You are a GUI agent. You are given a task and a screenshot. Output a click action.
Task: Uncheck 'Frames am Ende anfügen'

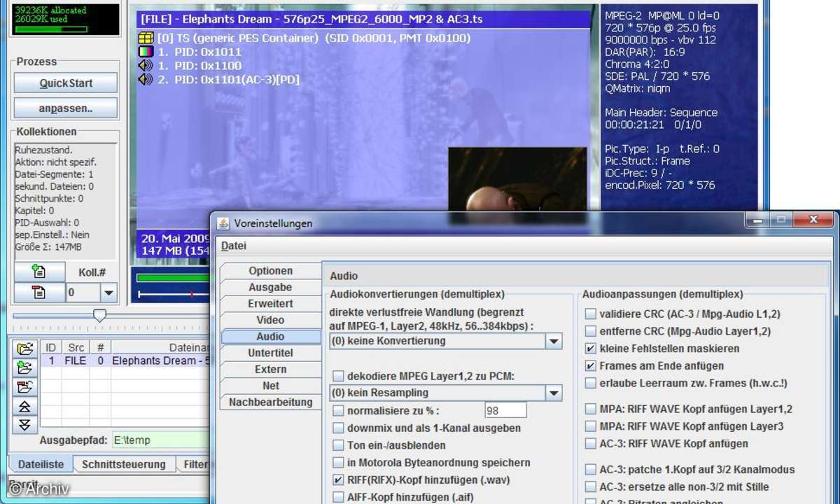pos(591,366)
